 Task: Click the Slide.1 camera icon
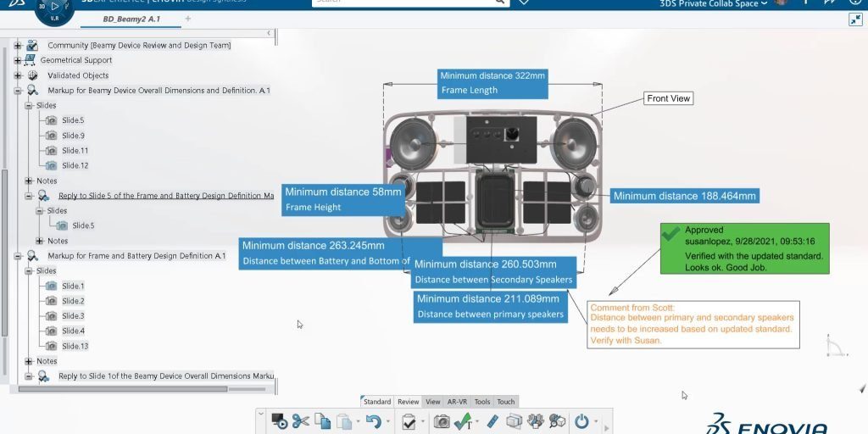(51, 287)
